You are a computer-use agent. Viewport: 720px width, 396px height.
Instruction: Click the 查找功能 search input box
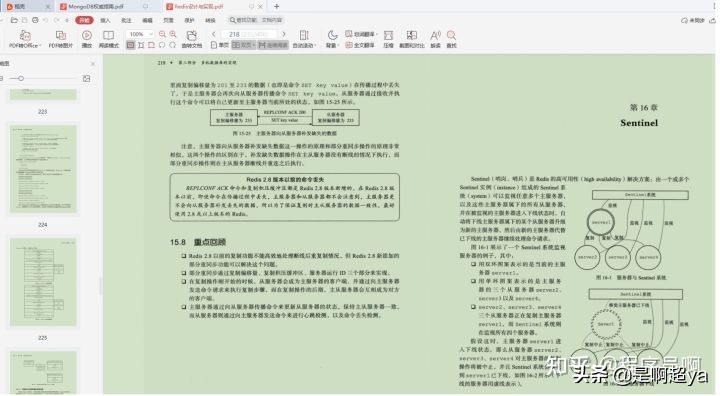pyautogui.click(x=256, y=20)
